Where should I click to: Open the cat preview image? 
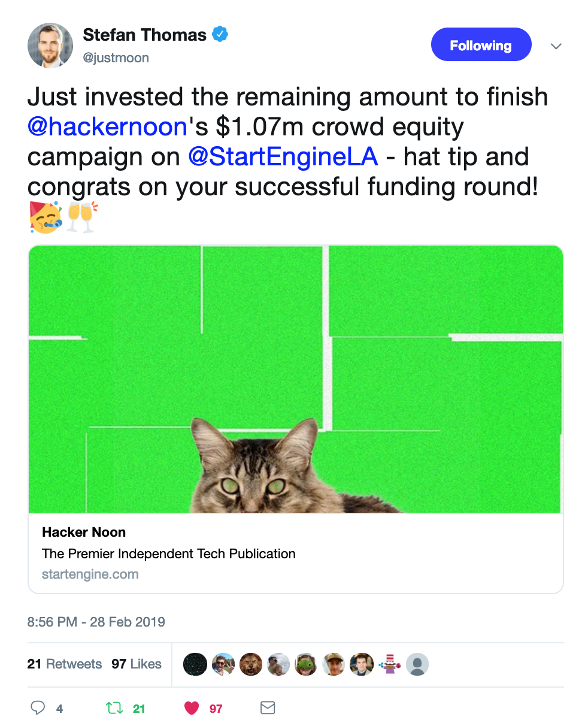[x=296, y=379]
